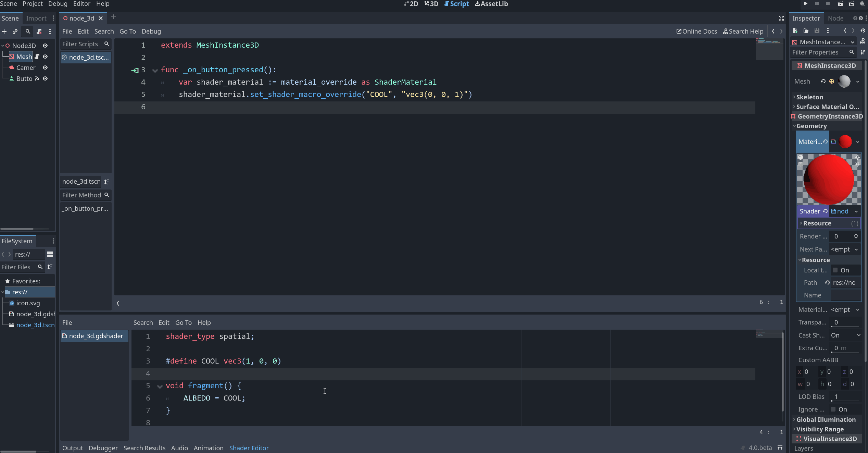The width and height of the screenshot is (868, 453).
Task: Click the Add Child Node plus icon
Action: (4, 32)
